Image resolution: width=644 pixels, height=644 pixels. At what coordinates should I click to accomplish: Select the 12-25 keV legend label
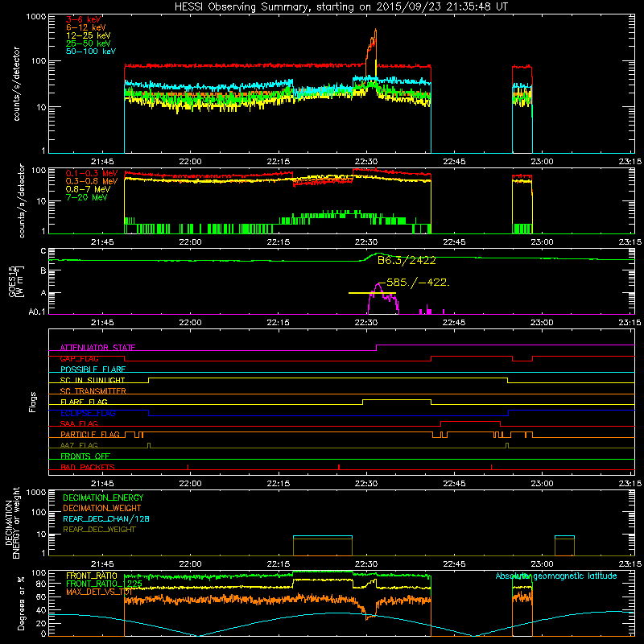[89, 35]
